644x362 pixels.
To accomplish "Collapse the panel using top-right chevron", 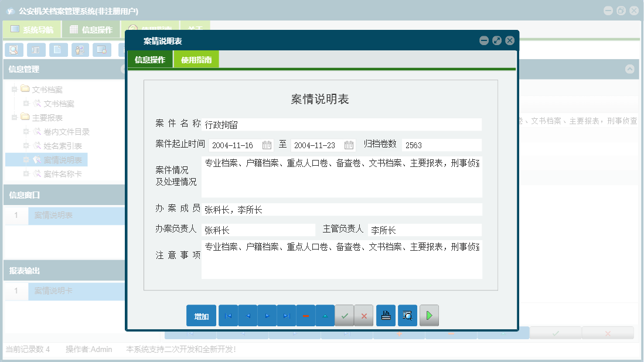I will [x=631, y=69].
